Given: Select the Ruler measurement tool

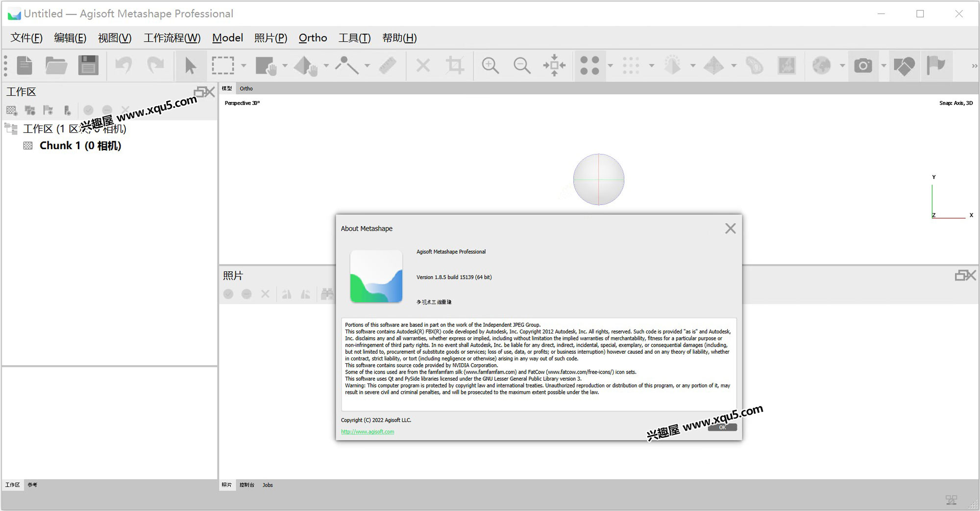Looking at the screenshot, I should point(388,65).
